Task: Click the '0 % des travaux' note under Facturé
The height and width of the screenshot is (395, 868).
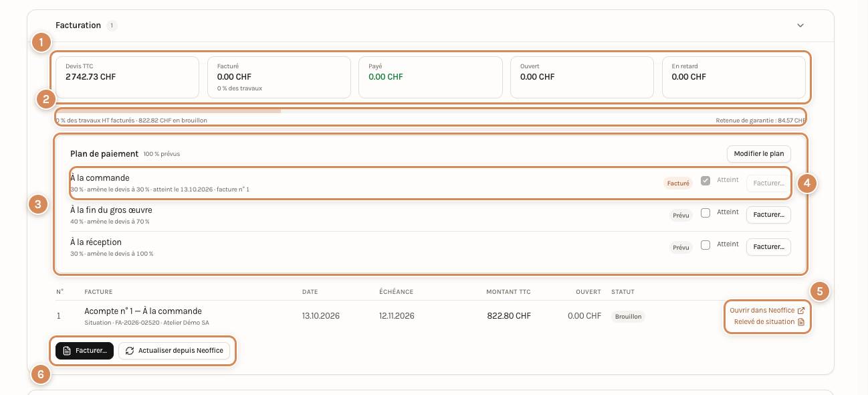Action: [239, 88]
